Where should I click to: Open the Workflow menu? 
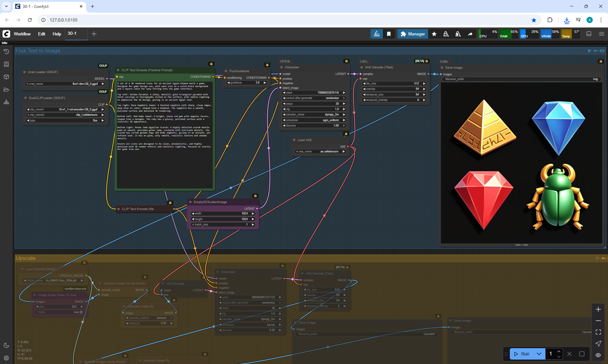coord(22,34)
